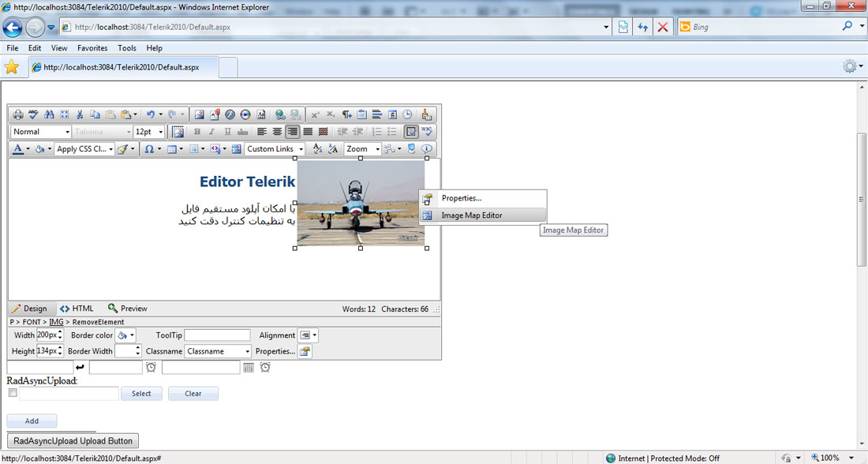This screenshot has width=868, height=464.
Task: Run the ABC spell checker
Action: click(33, 114)
